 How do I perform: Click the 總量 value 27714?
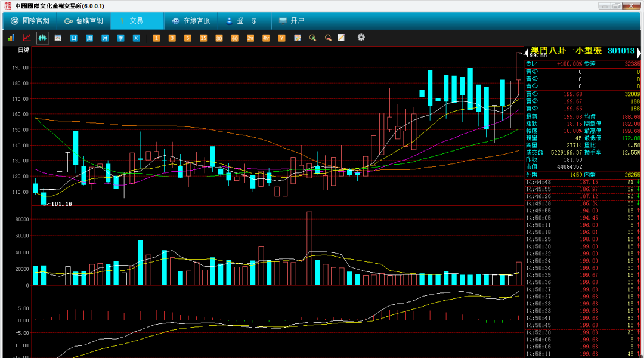point(574,145)
